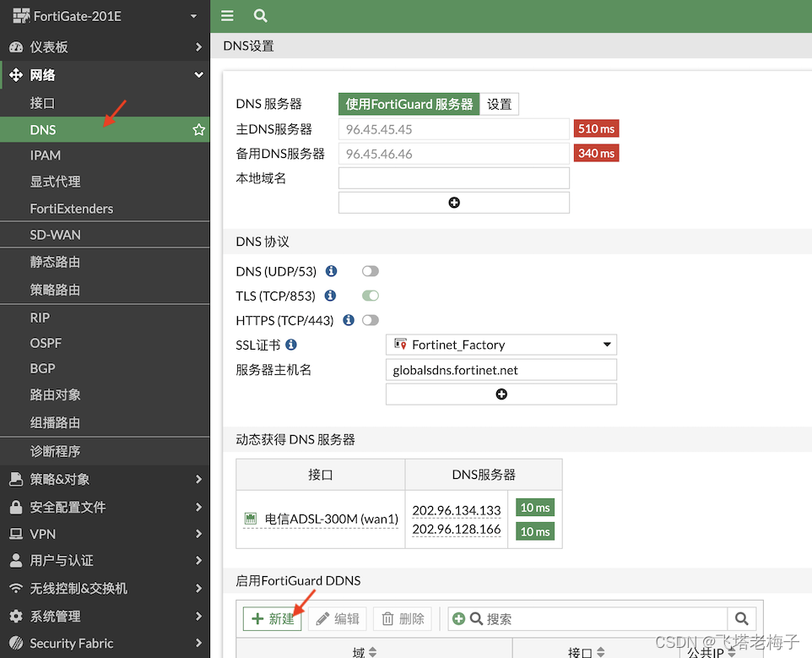
Task: Open the FortiGate-201E device dropdown
Action: (x=193, y=16)
